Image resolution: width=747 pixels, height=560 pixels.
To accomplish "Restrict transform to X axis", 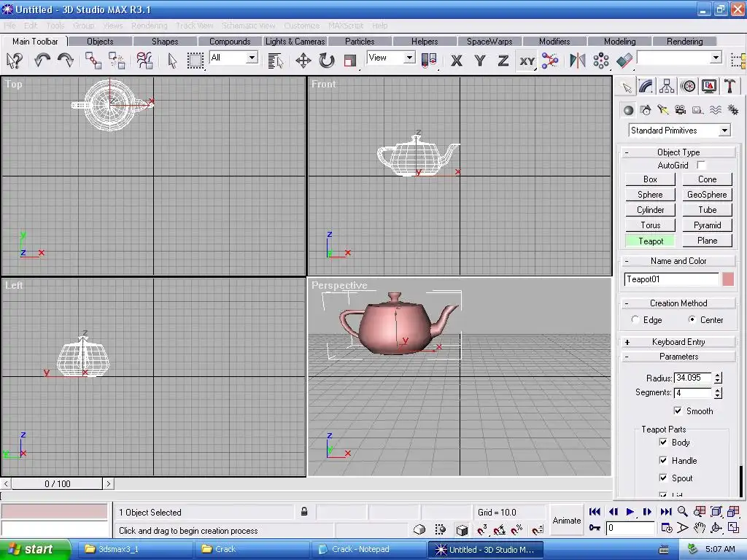I will 457,61.
